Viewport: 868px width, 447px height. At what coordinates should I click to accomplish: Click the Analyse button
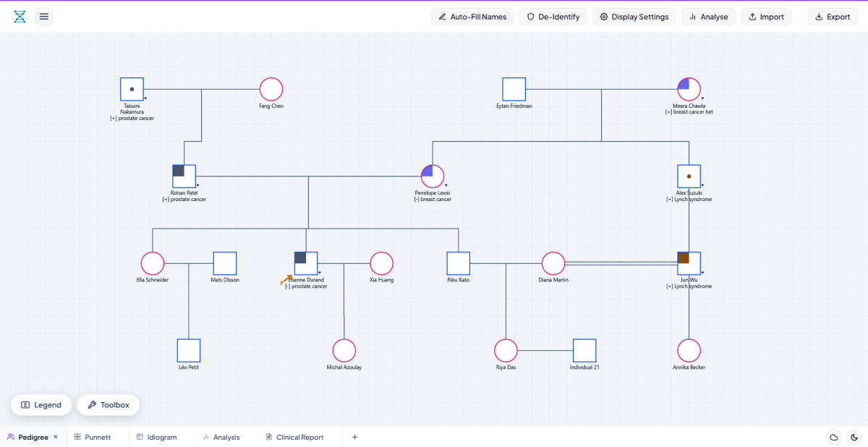click(x=709, y=17)
